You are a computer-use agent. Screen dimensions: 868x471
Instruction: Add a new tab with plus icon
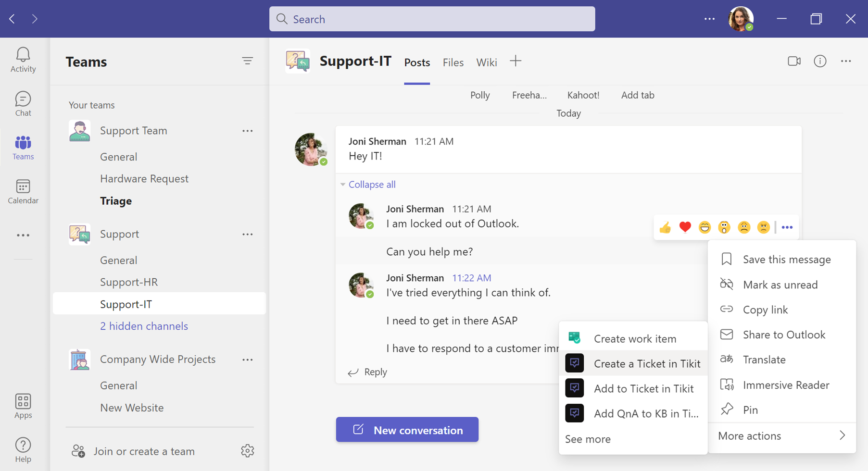[516, 61]
